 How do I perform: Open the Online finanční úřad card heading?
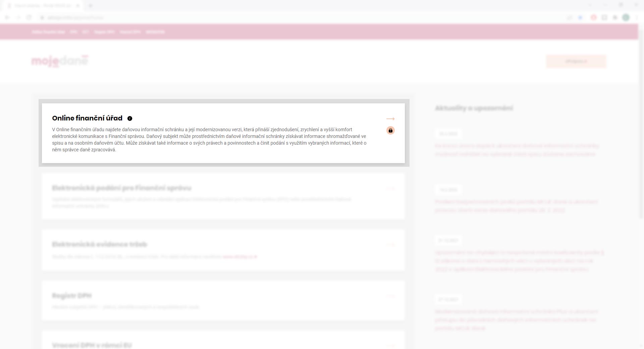point(87,118)
